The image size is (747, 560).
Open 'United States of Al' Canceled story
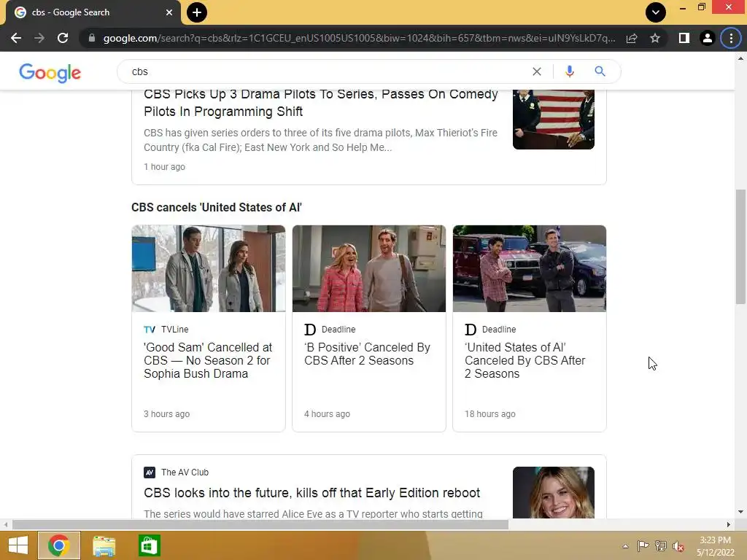click(525, 360)
